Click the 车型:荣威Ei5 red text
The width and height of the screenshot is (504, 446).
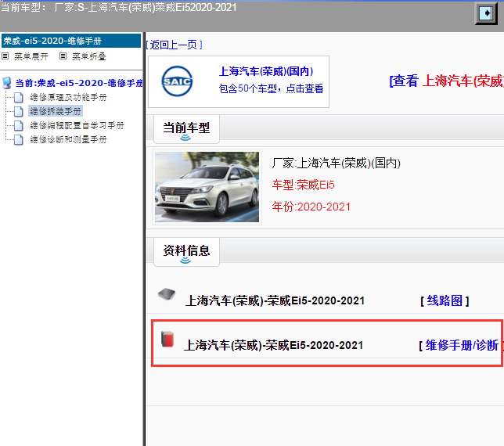coord(303,185)
